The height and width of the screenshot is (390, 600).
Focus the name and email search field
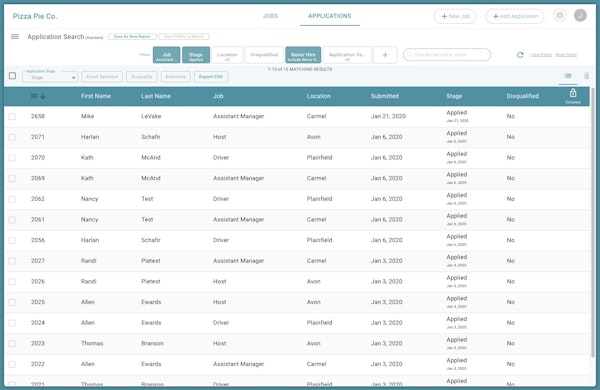(x=447, y=55)
